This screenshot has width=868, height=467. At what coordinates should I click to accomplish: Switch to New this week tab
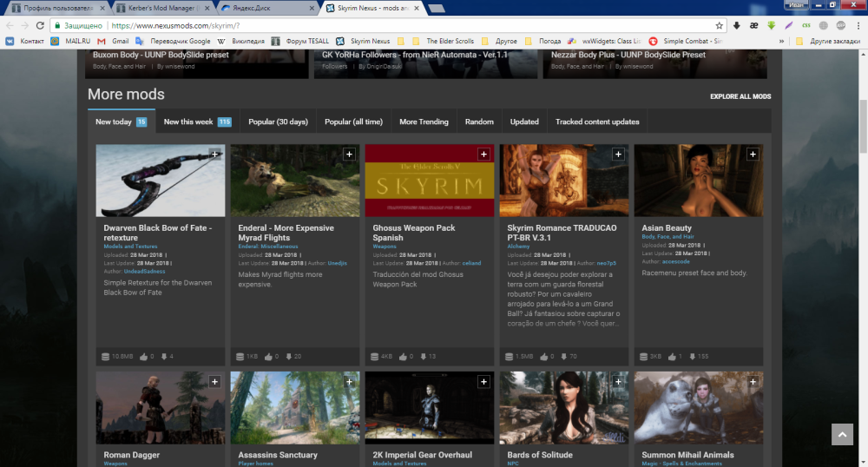tap(198, 122)
